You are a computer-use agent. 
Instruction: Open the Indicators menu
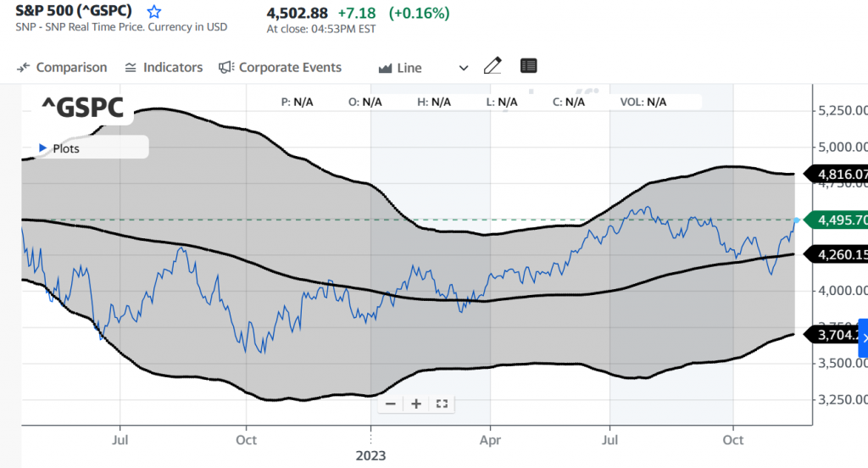click(164, 68)
